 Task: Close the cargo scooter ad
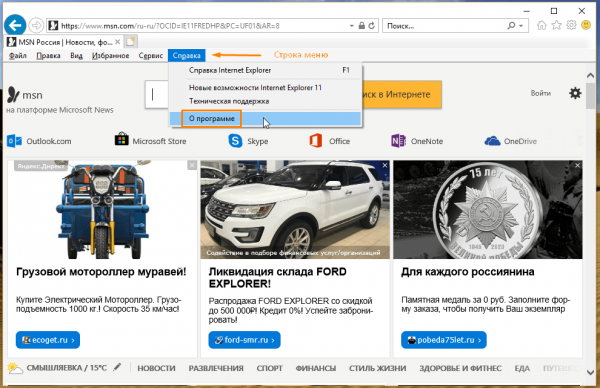point(192,165)
